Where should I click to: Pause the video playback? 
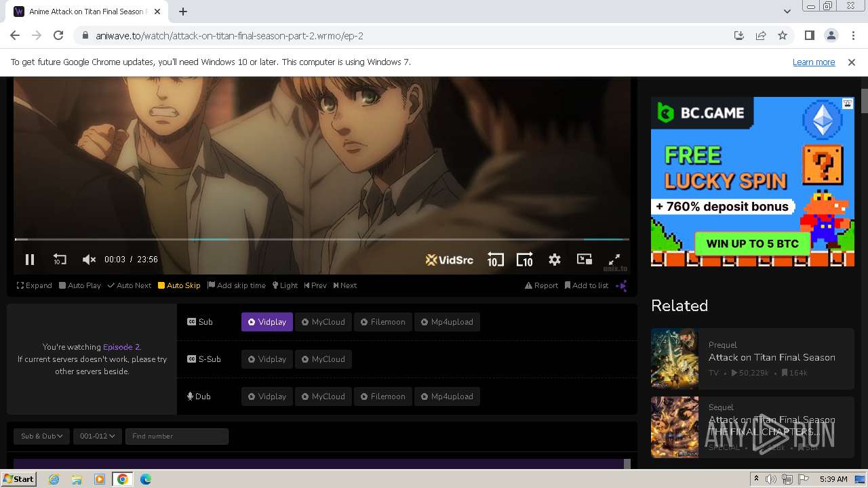click(x=30, y=260)
